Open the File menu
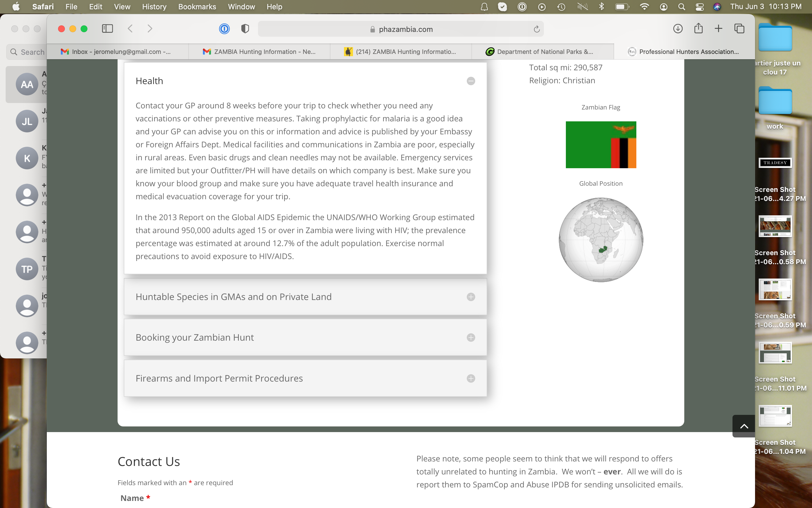812x508 pixels. [x=71, y=7]
